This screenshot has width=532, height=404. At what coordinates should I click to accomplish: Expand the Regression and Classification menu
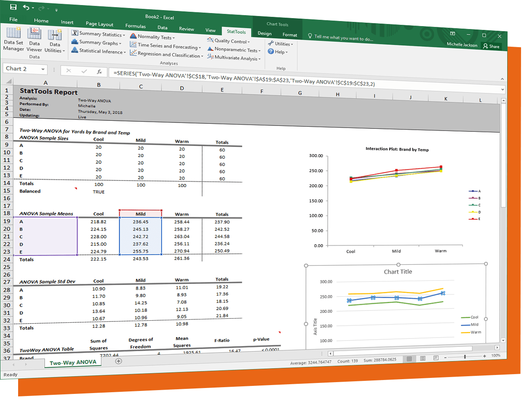[167, 55]
